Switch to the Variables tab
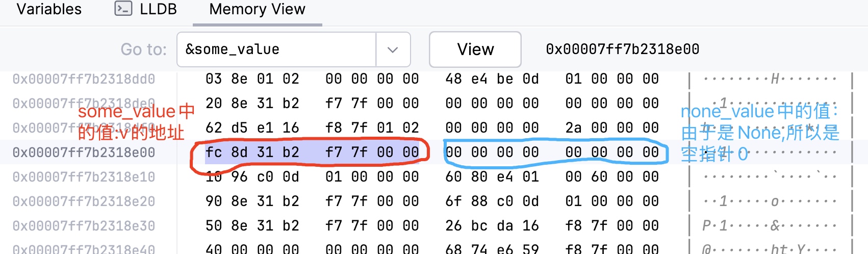The image size is (868, 254). [49, 9]
